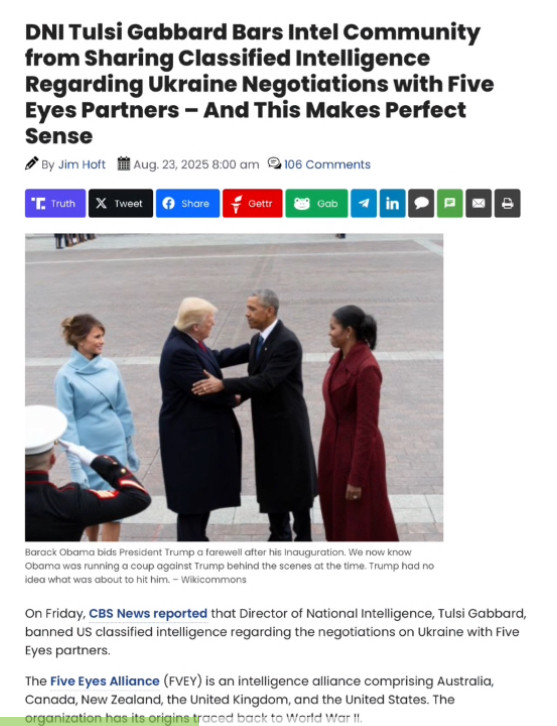Share via the red Gettr button
The image size is (557, 726).
pos(252,203)
